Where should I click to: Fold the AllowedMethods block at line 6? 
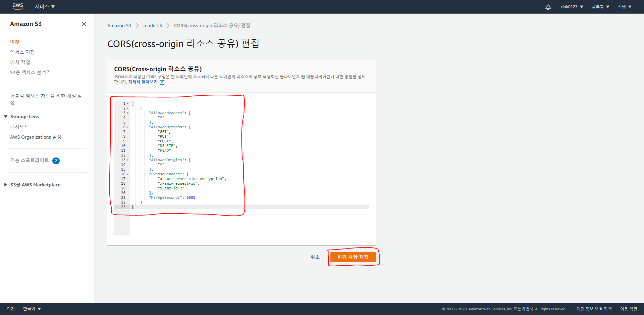pos(127,127)
